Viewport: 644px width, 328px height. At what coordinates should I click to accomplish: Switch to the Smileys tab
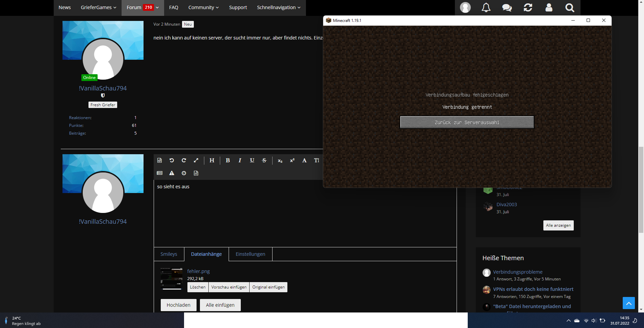(x=169, y=254)
